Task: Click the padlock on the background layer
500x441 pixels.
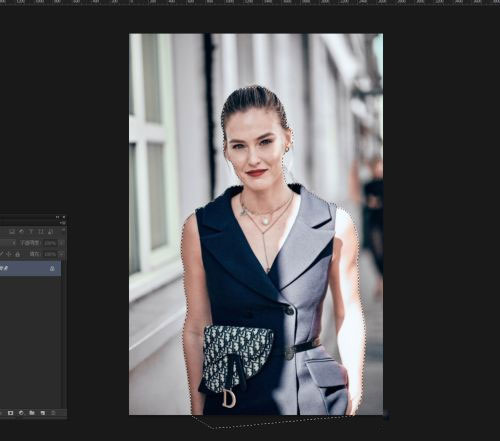Action: coord(52,268)
